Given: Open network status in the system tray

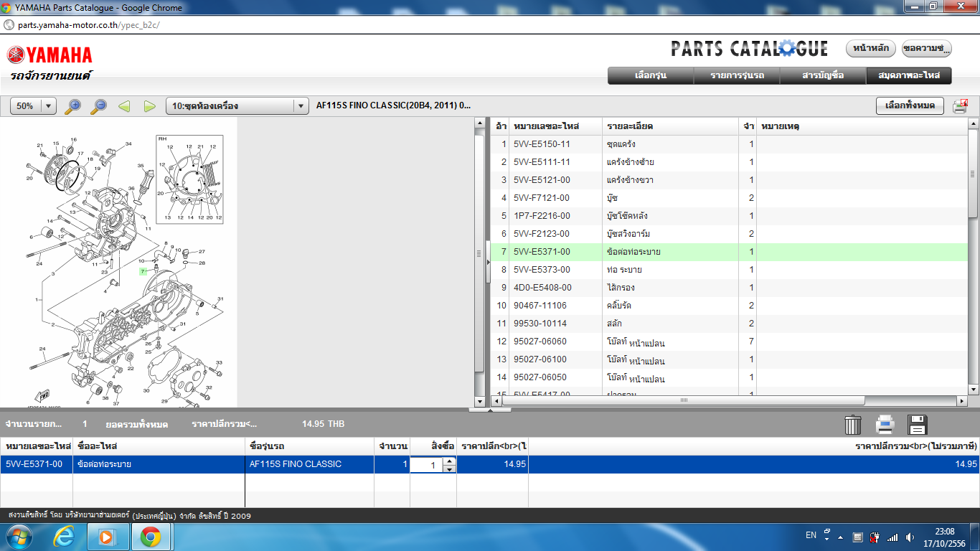Looking at the screenshot, I should [892, 537].
